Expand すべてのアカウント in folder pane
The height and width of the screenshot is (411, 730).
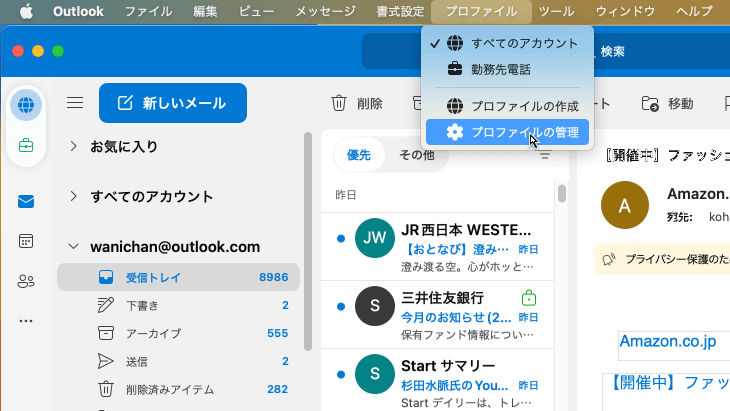point(73,196)
